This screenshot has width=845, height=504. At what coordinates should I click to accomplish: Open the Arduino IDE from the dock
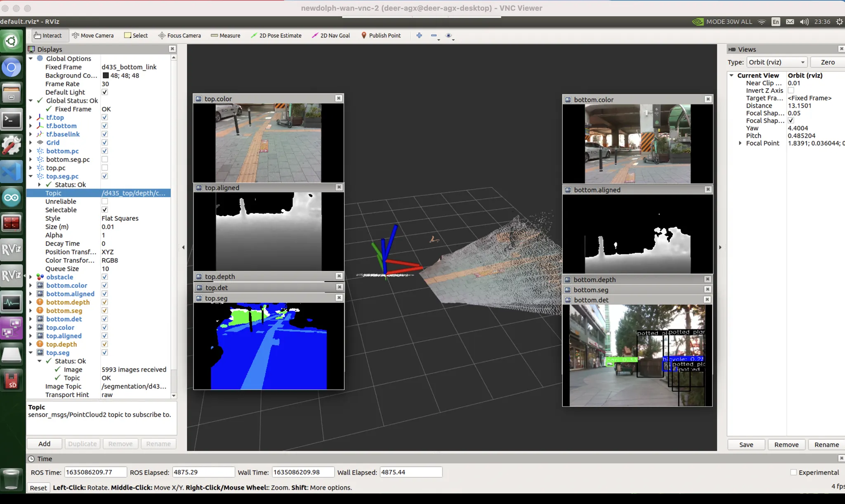point(11,198)
